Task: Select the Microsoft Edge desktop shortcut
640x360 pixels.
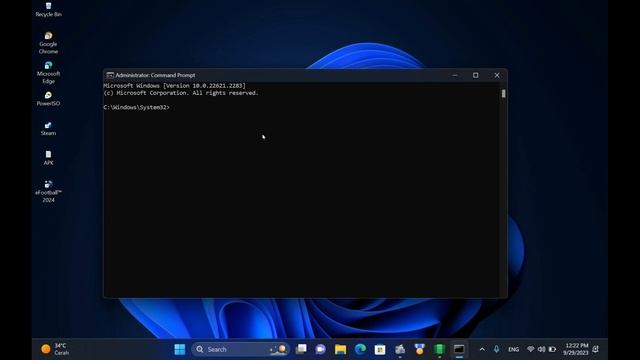Action: [x=48, y=73]
